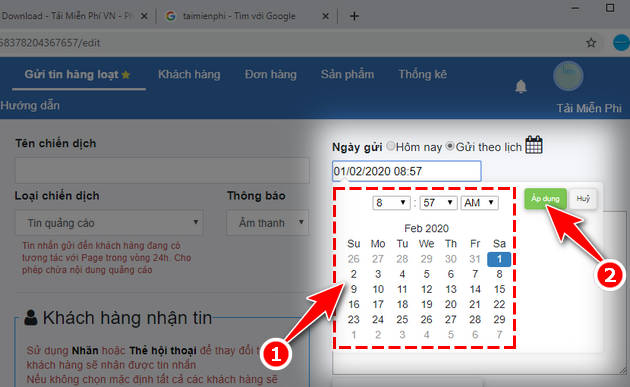Screen dimensions: 630x387
Task: Click the blue browser profile icon
Action: point(621,43)
